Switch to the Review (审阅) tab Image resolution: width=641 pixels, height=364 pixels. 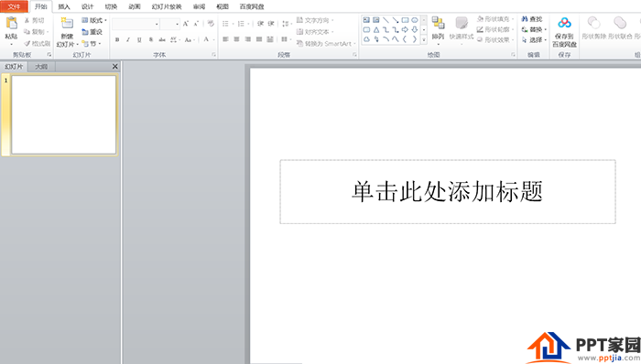coord(199,6)
